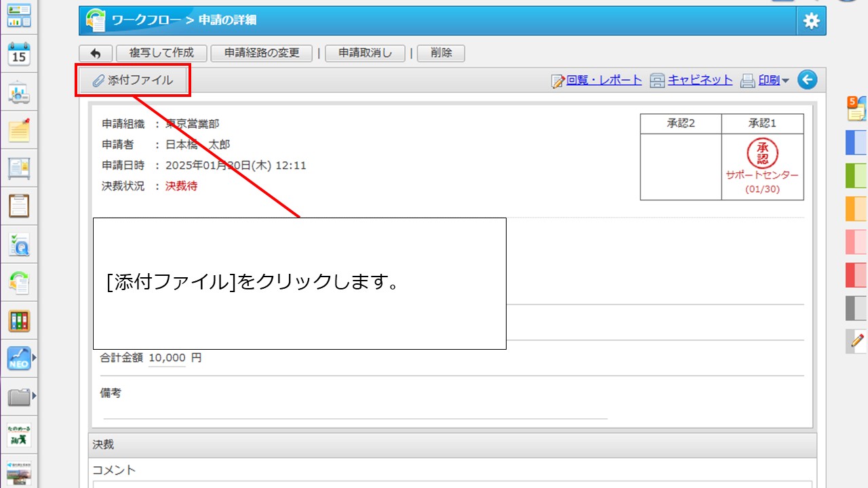Click the 申請取消し button
This screenshot has height=488, width=868.
(x=365, y=53)
